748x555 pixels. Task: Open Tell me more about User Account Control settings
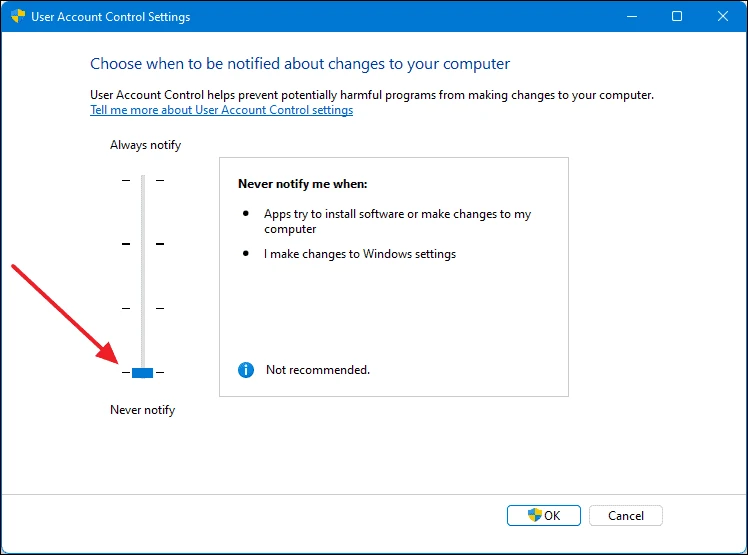[221, 110]
